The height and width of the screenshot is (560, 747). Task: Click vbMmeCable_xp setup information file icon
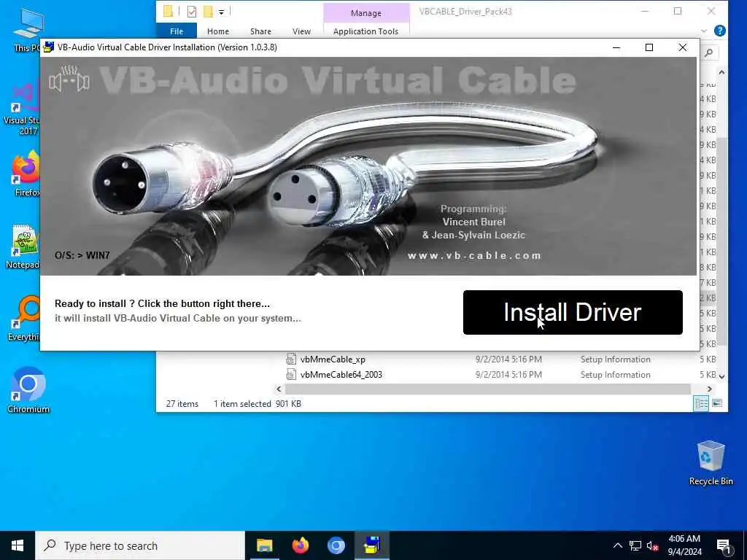[290, 359]
